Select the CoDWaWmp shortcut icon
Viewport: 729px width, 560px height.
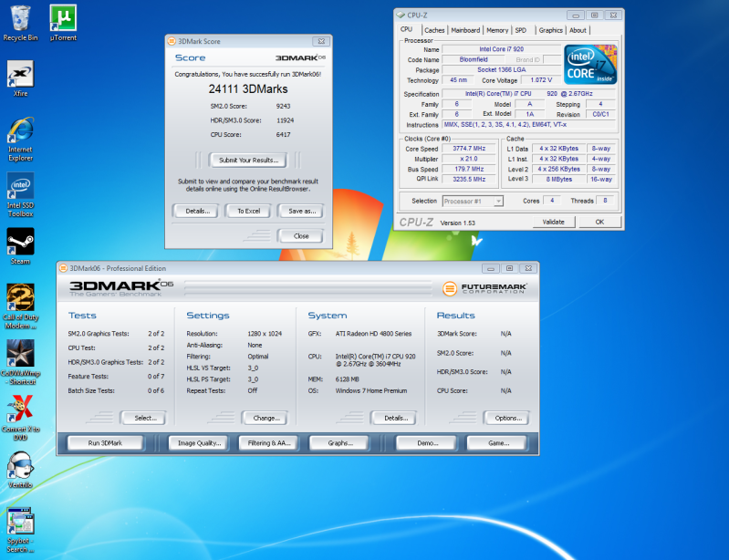pyautogui.click(x=20, y=362)
